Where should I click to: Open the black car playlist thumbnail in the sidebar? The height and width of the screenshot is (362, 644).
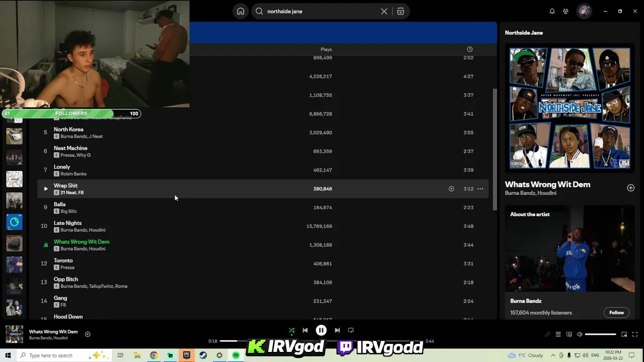(x=14, y=243)
